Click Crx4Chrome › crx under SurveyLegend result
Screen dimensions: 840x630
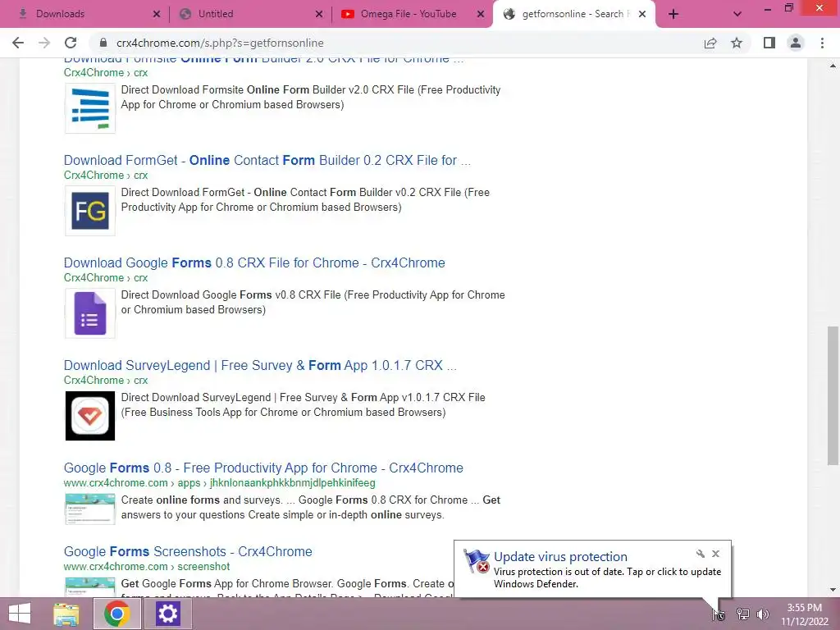106,381
